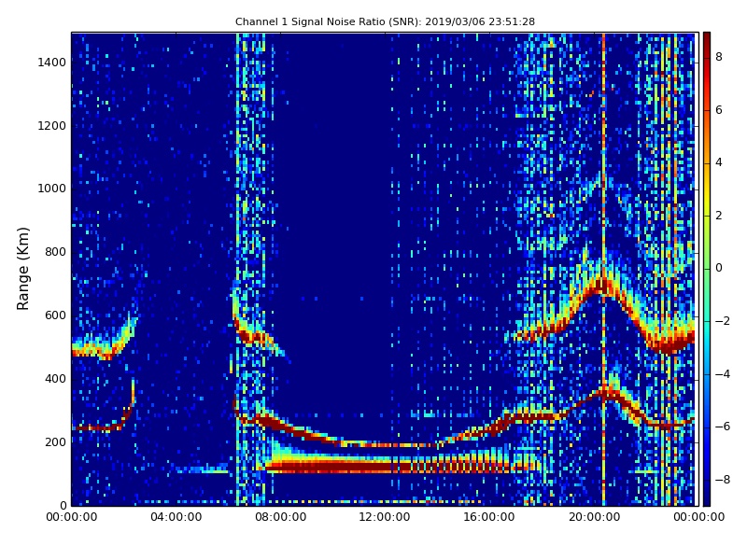Select the 'Range (Km)' y-axis label
The width and height of the screenshot is (747, 560).
[x=22, y=269]
